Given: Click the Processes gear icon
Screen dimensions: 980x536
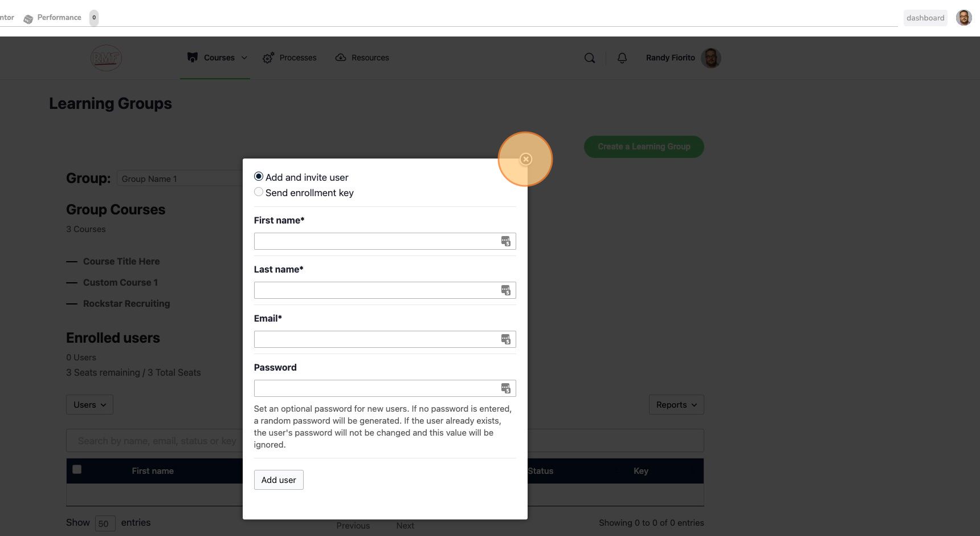Looking at the screenshot, I should point(268,58).
